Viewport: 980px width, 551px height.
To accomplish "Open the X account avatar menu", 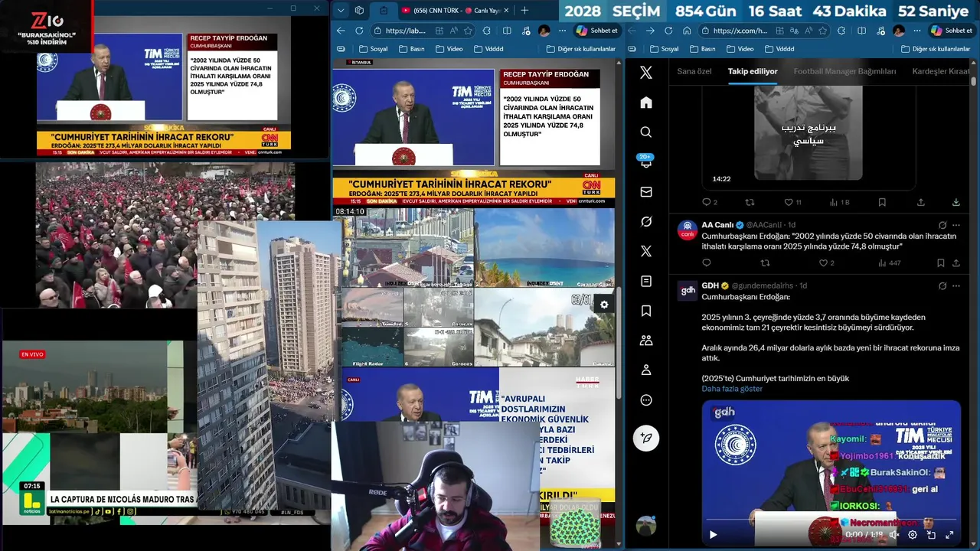I will point(646,526).
